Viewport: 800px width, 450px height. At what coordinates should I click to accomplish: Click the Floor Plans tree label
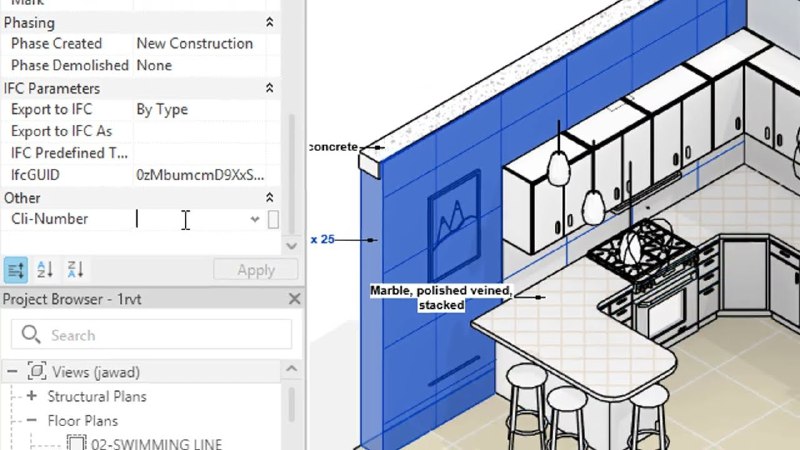coord(83,421)
